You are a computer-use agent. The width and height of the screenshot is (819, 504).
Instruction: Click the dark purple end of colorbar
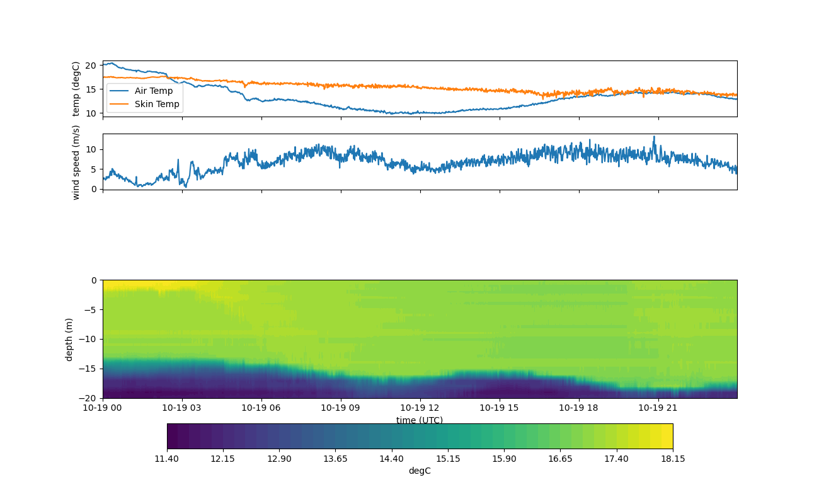173,436
